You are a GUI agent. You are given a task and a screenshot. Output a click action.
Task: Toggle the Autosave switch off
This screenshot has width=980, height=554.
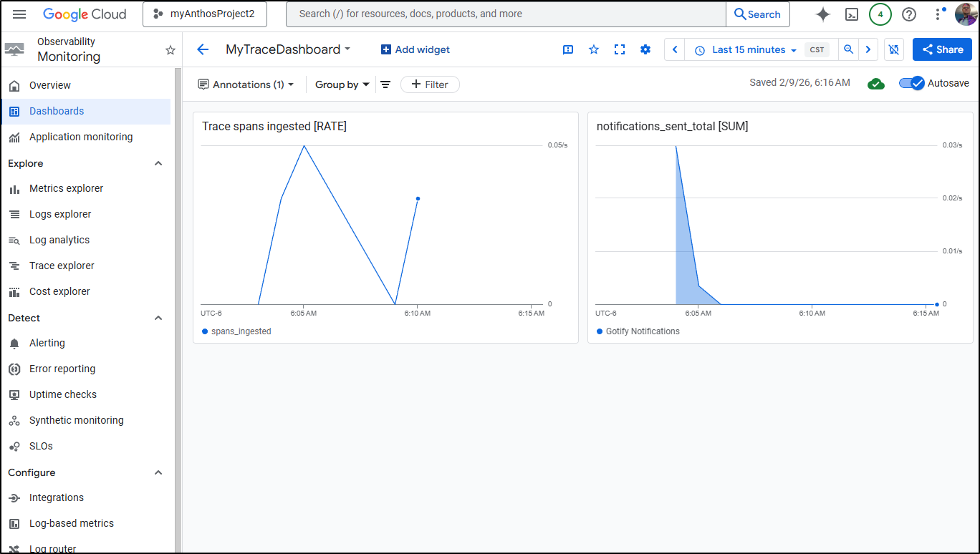tap(912, 83)
